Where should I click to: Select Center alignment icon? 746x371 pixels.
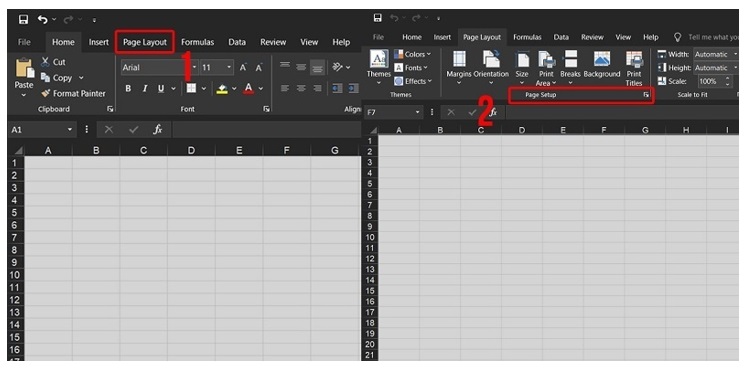click(301, 88)
